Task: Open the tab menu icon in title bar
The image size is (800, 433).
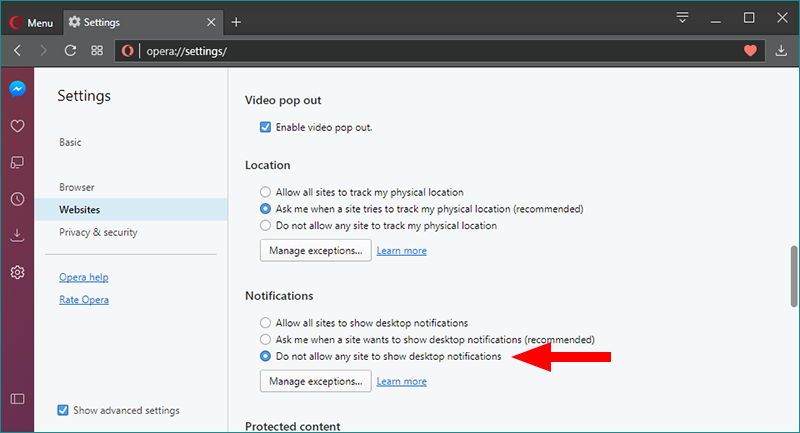Action: [682, 18]
